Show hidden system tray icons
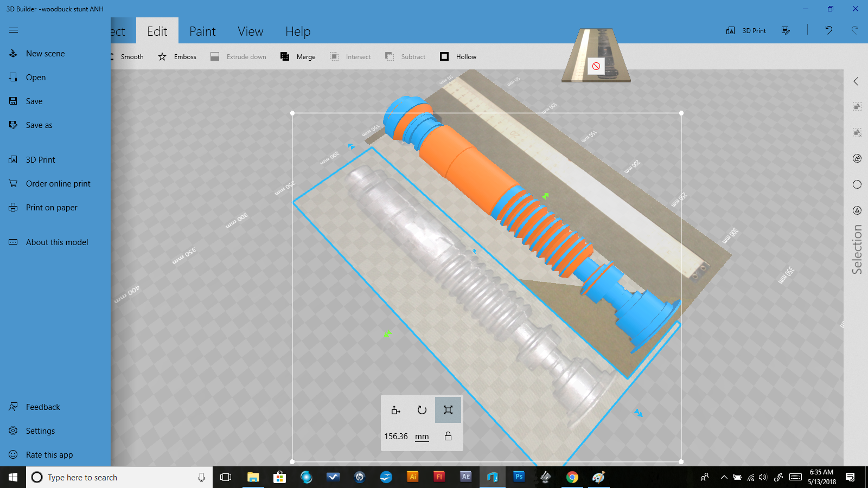Screen dimensions: 868x488 (724, 477)
